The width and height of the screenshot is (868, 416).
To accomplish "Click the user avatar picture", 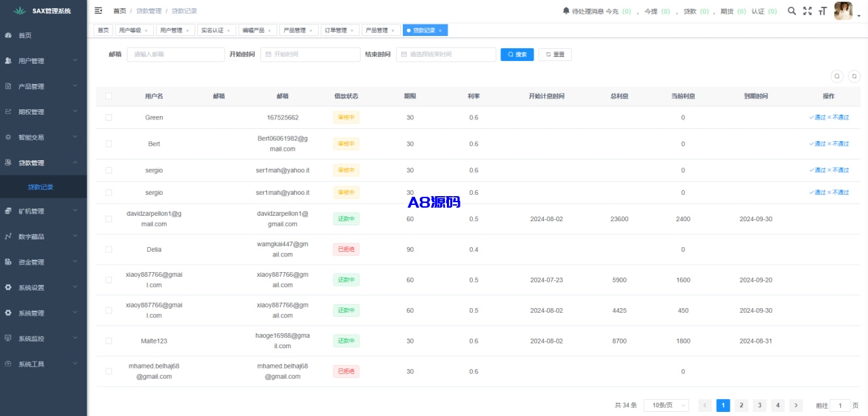I will 843,11.
